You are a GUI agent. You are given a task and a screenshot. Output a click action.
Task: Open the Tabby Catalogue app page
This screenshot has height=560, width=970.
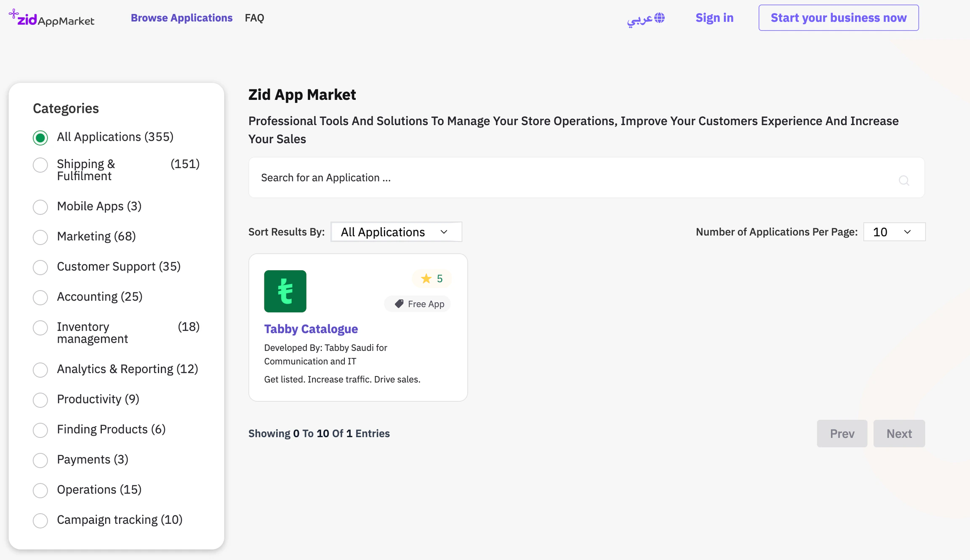(x=311, y=329)
